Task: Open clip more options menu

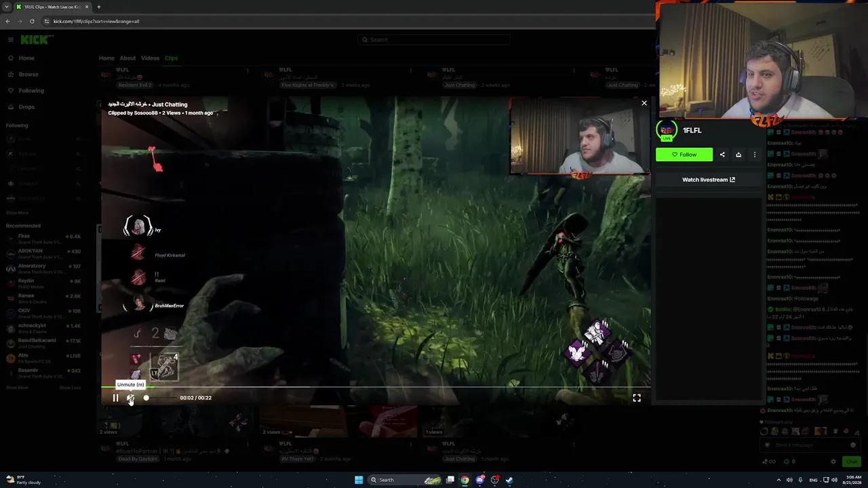Action: [755, 155]
